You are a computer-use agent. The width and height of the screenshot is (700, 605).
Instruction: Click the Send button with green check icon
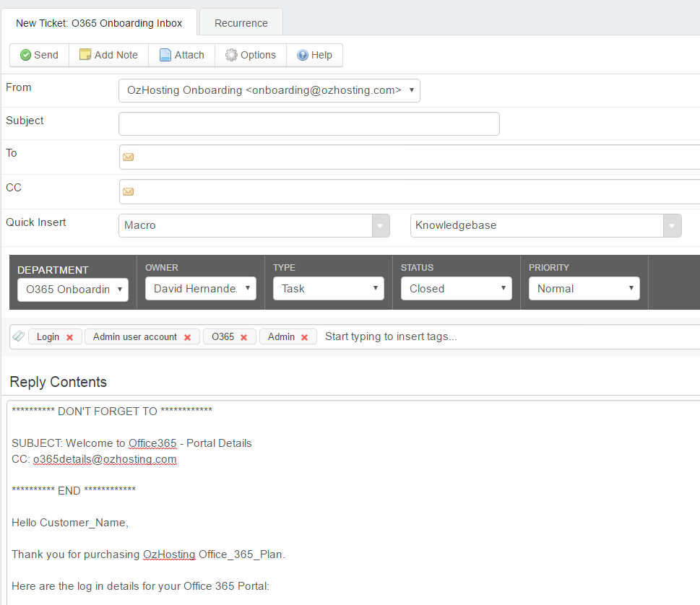tap(39, 55)
